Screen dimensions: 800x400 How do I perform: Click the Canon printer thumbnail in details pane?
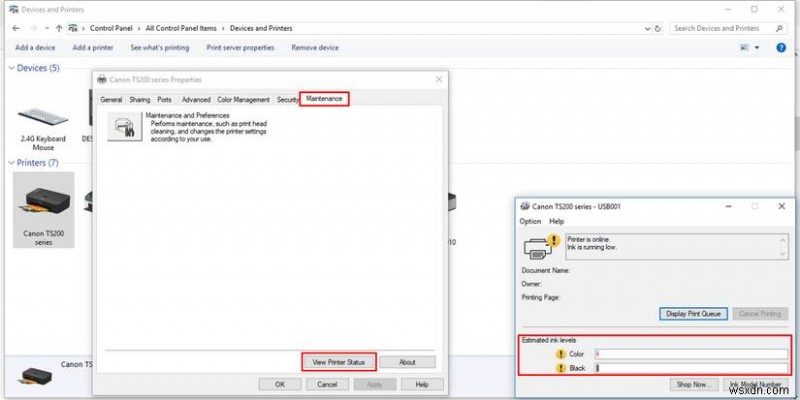(x=37, y=375)
